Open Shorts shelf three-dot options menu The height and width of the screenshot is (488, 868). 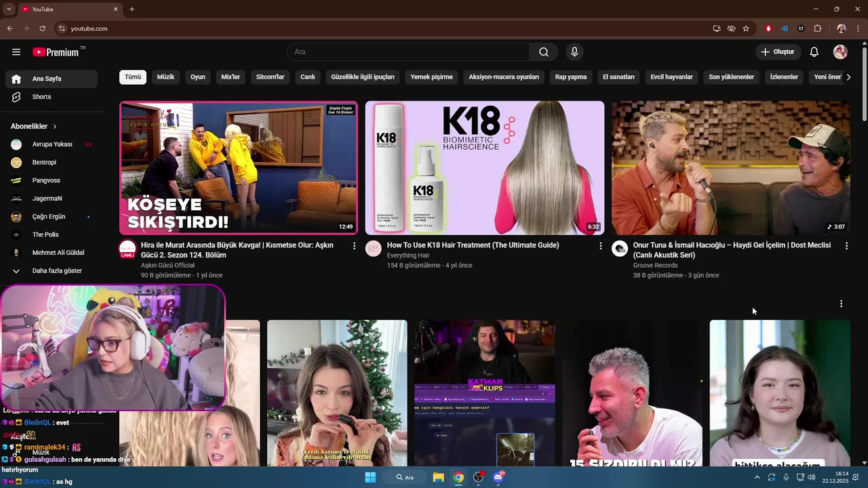tap(841, 304)
